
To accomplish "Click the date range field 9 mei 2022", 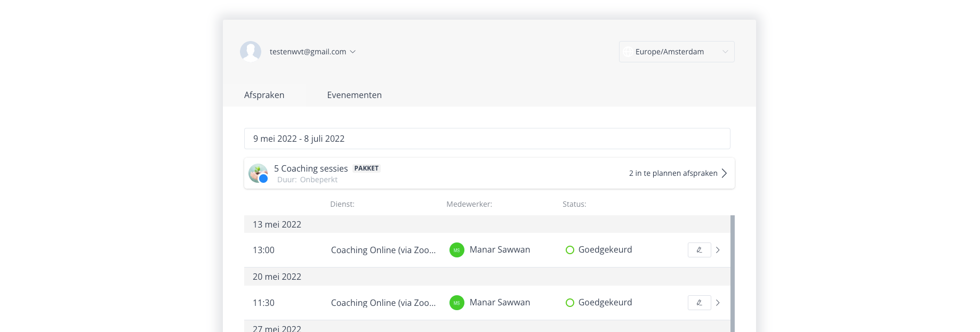I will 487,139.
